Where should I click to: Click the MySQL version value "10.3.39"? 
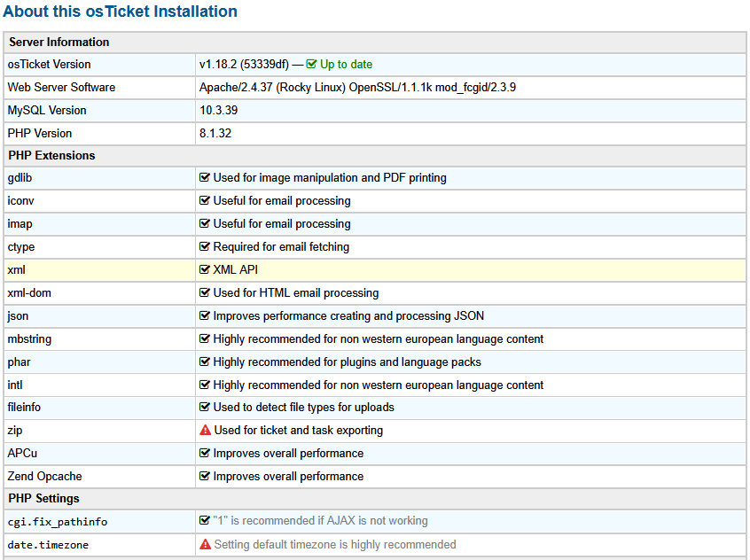click(219, 110)
